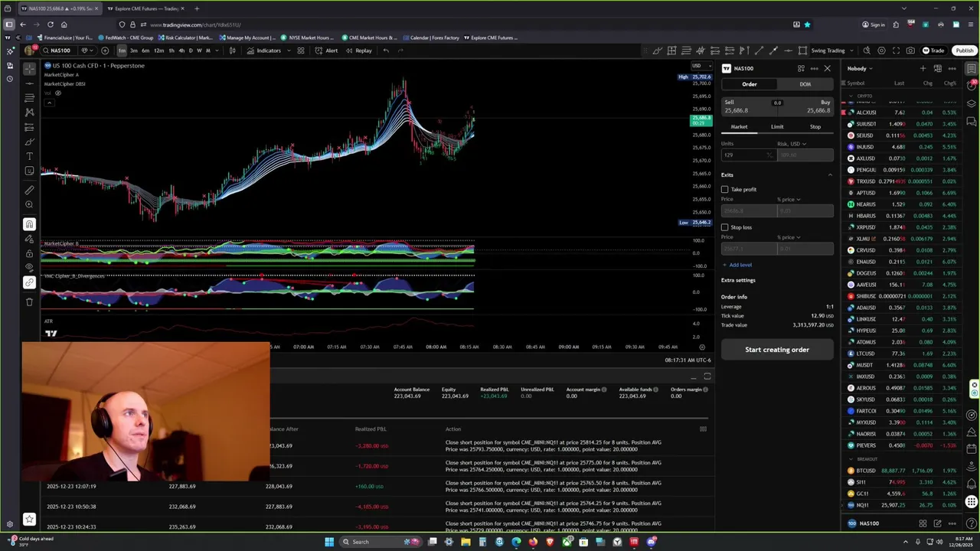Select the Zoom In tool

pyautogui.click(x=29, y=204)
